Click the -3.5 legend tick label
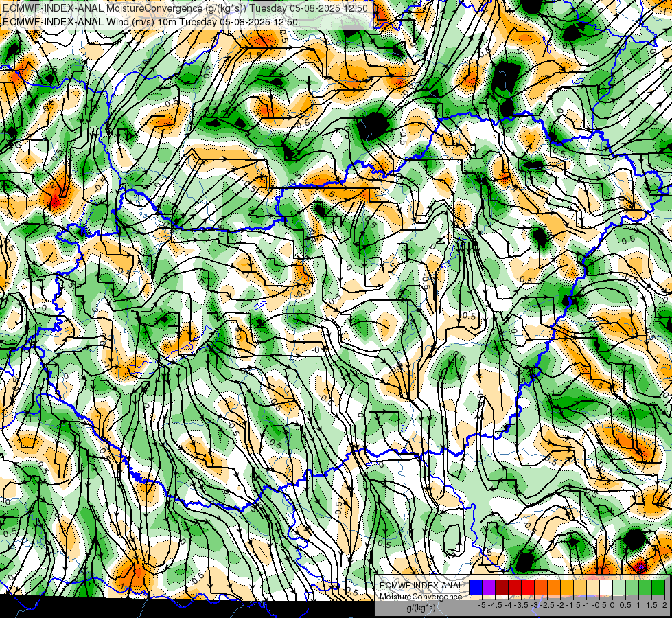The height and width of the screenshot is (618, 672). 522,605
